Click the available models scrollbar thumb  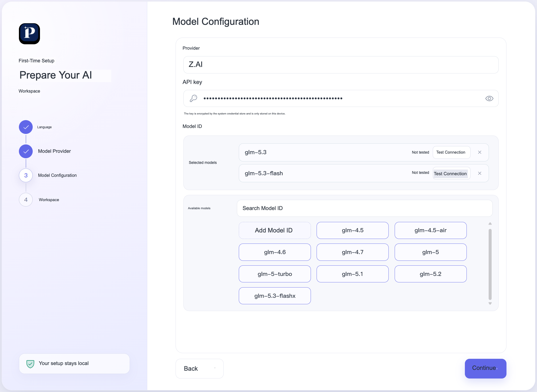490,264
